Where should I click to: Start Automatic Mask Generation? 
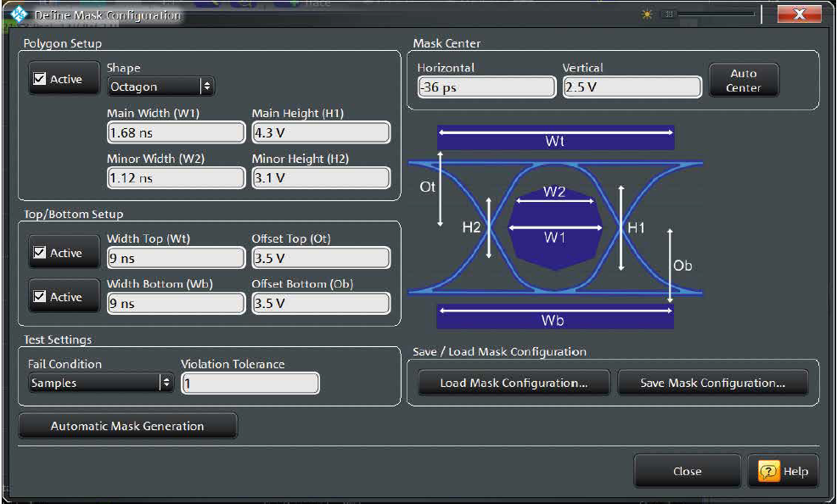(x=127, y=426)
